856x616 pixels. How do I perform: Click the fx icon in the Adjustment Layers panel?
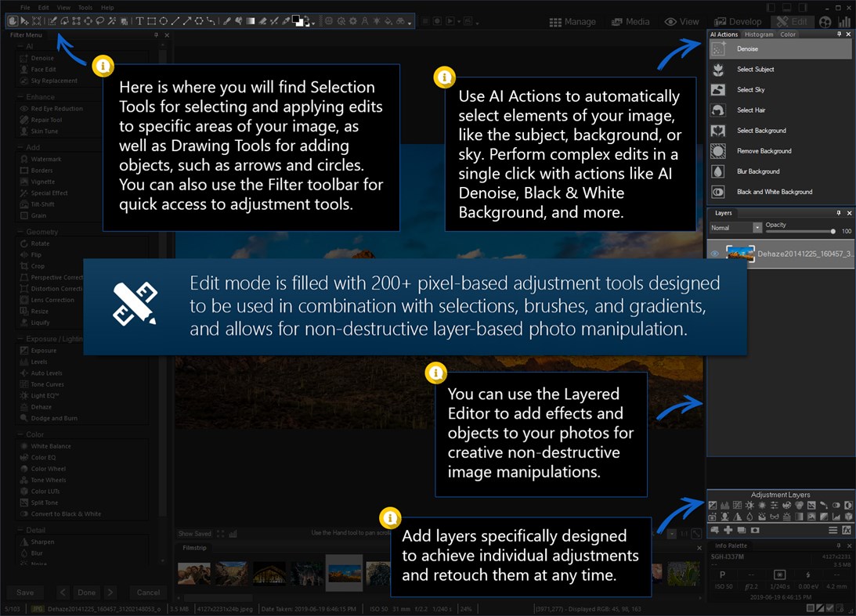point(846,530)
